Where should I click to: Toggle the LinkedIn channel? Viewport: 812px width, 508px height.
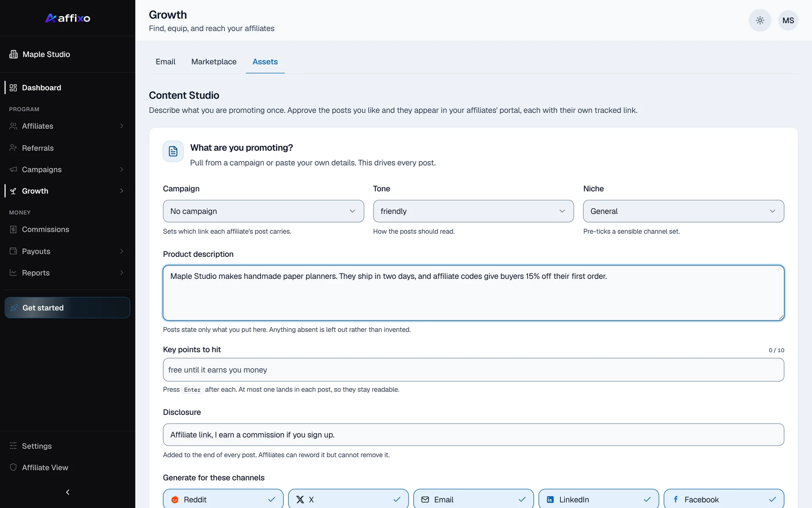click(599, 500)
